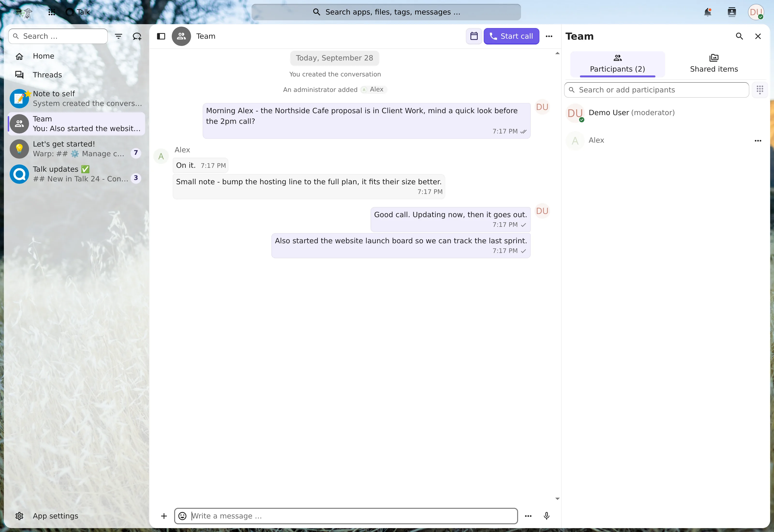Start a new conversation icon
The image size is (774, 532).
[137, 36]
